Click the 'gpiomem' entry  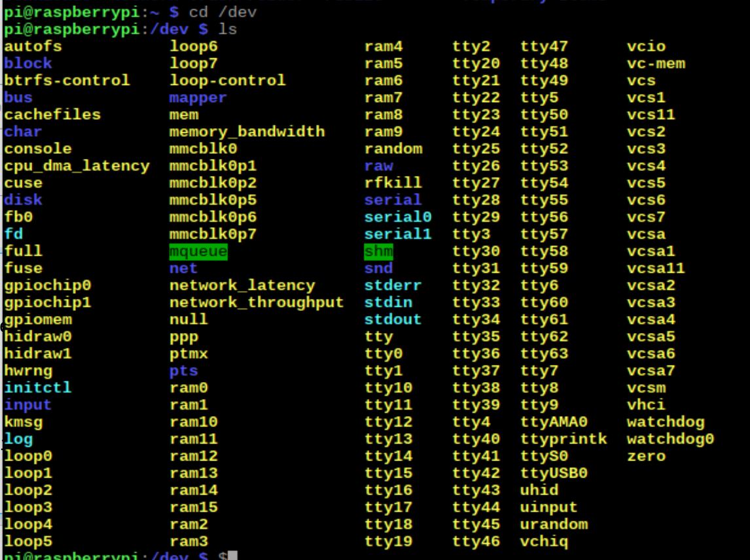(x=38, y=319)
